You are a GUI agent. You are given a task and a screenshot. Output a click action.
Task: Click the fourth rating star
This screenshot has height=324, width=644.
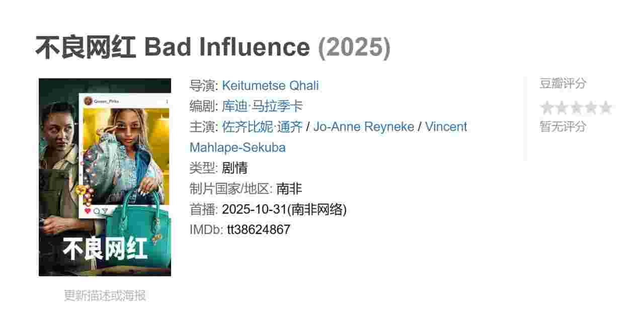tap(591, 108)
